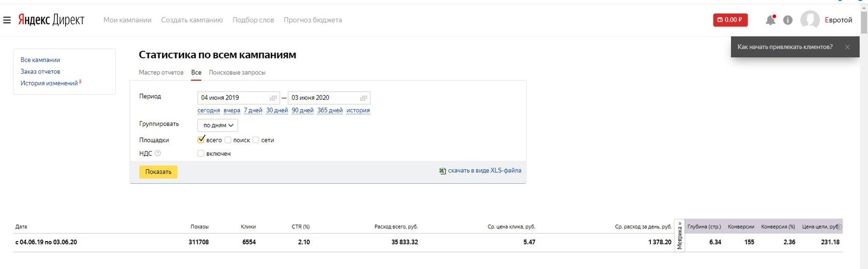This screenshot has height=269, width=868.
Task: Click the '30 дней' period link
Action: click(277, 110)
